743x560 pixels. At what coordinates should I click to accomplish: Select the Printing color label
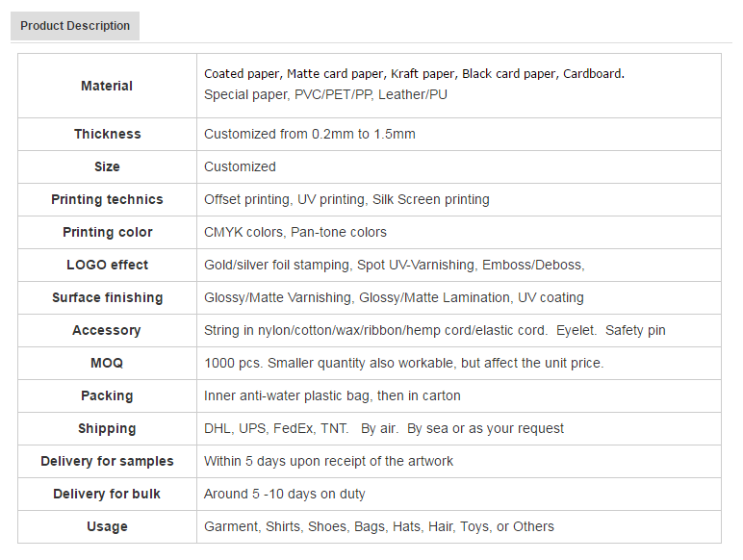pos(108,232)
